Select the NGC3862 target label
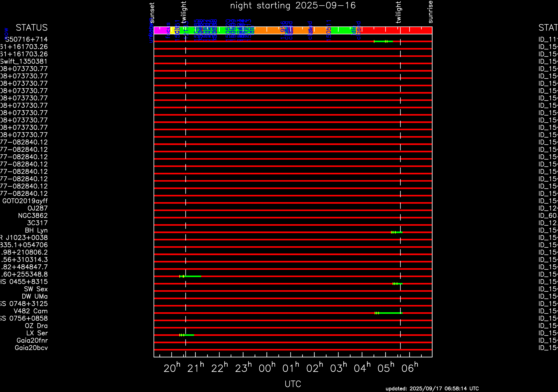 (x=33, y=216)
